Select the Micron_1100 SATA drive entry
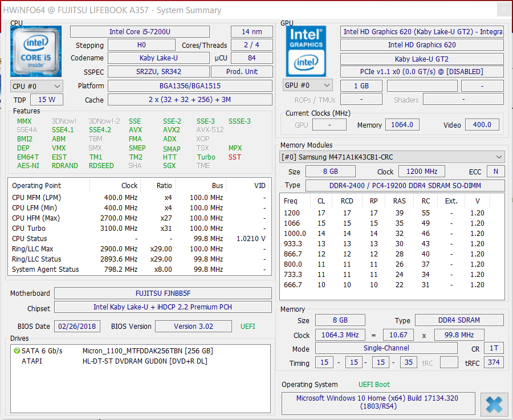 140,351
